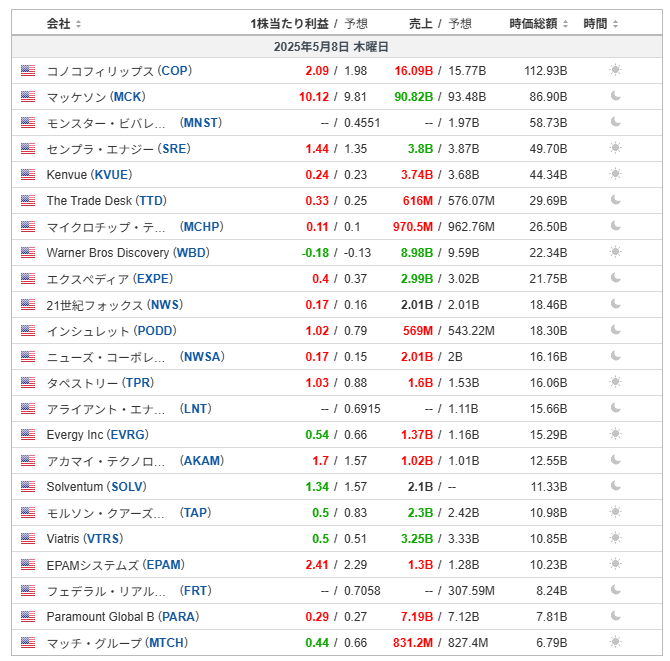Open the TPR ticker link

point(138,382)
